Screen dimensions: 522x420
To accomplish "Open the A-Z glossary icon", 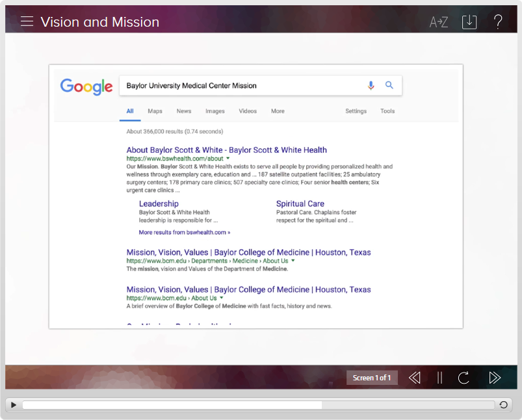I will (x=438, y=22).
